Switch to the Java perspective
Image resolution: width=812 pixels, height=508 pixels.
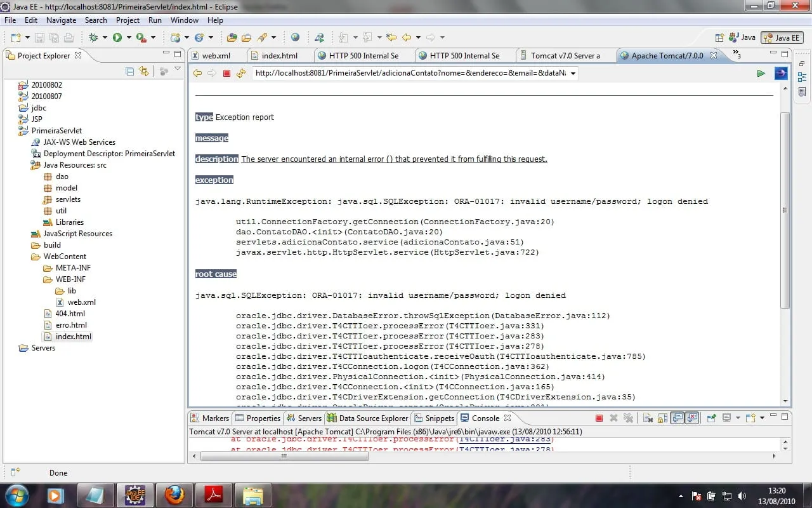coord(742,37)
